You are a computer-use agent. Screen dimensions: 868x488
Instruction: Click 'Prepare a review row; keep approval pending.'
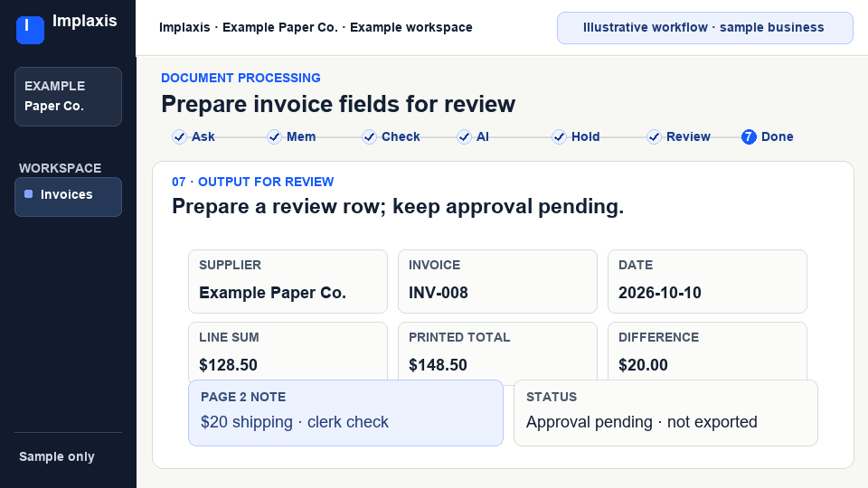(398, 206)
